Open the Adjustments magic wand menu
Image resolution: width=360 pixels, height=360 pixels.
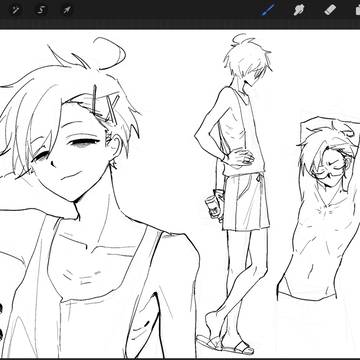point(15,10)
